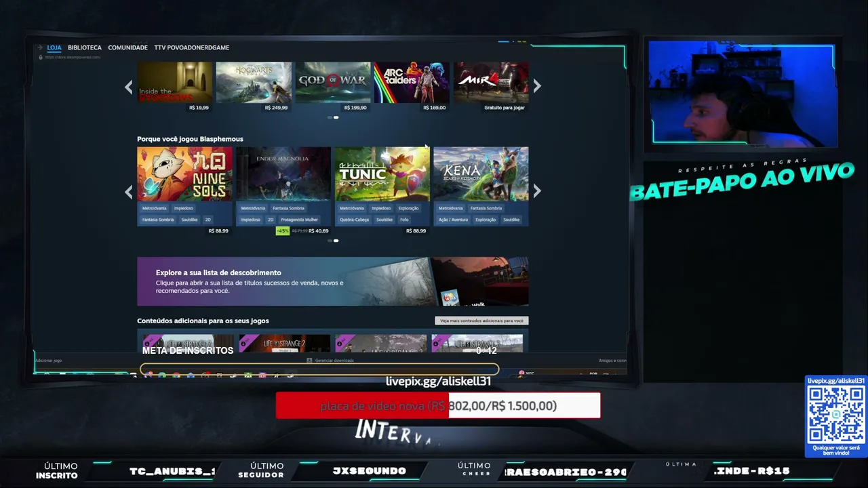Image resolution: width=868 pixels, height=488 pixels.
Task: Click the Conteúdos adicionais para os seus jogos heading
Action: tap(203, 321)
